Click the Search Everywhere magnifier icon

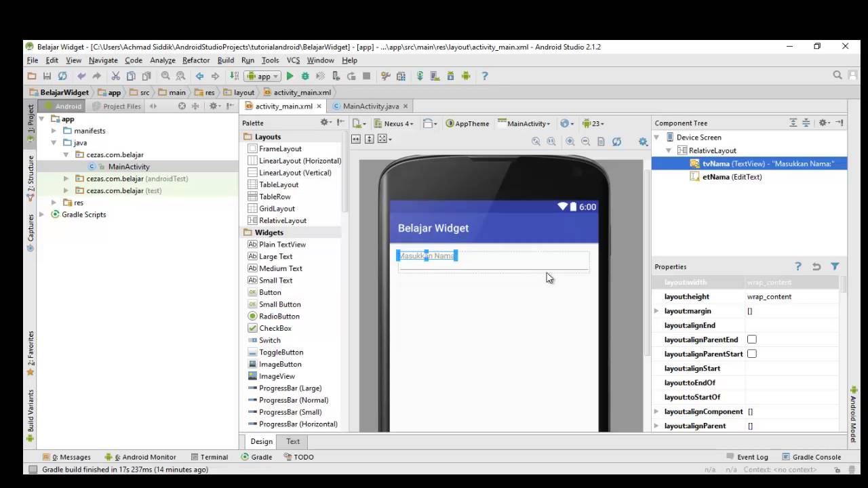tap(837, 75)
